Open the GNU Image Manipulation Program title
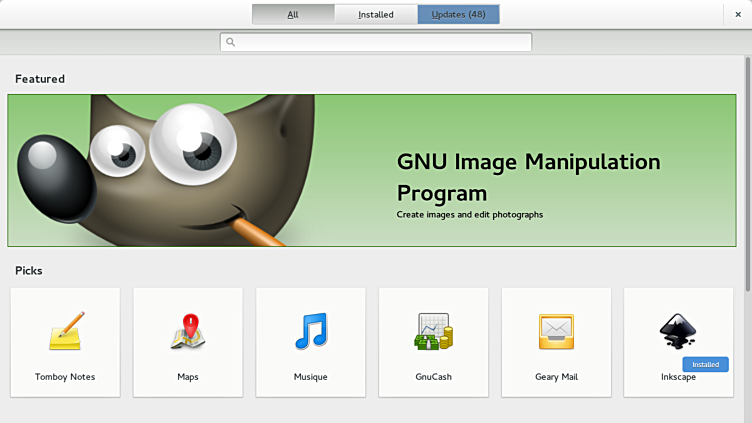The image size is (752, 423). coord(528,177)
